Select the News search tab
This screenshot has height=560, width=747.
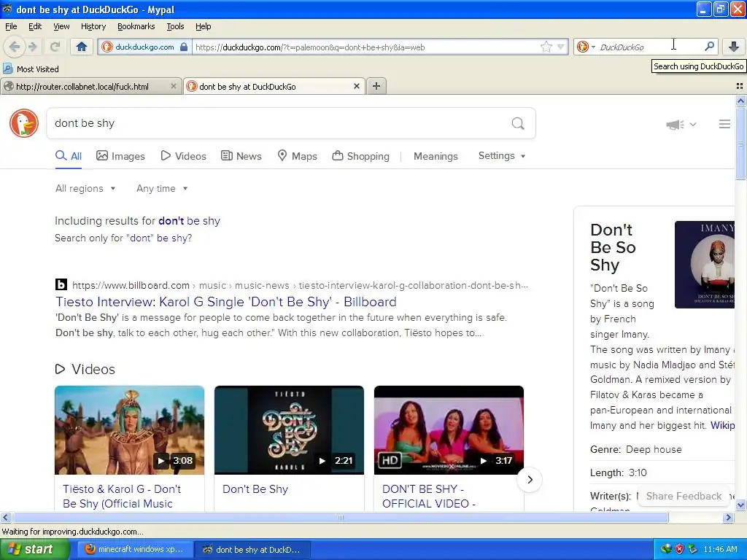pos(241,156)
